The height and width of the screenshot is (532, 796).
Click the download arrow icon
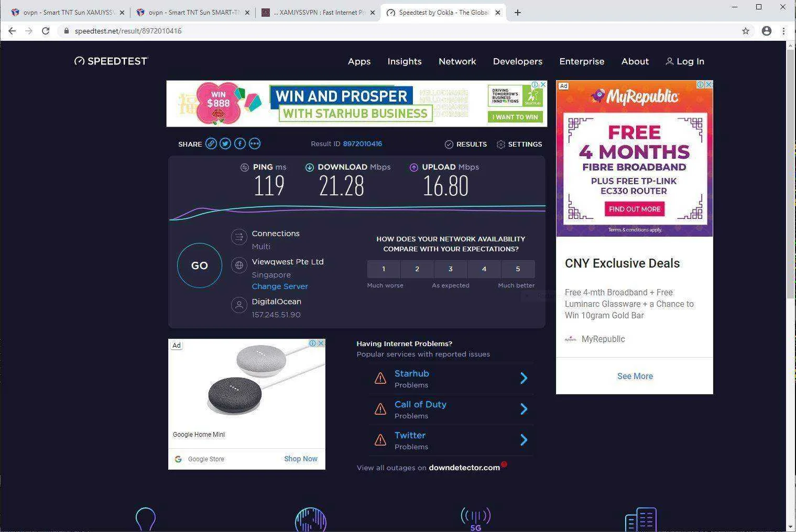tap(310, 167)
